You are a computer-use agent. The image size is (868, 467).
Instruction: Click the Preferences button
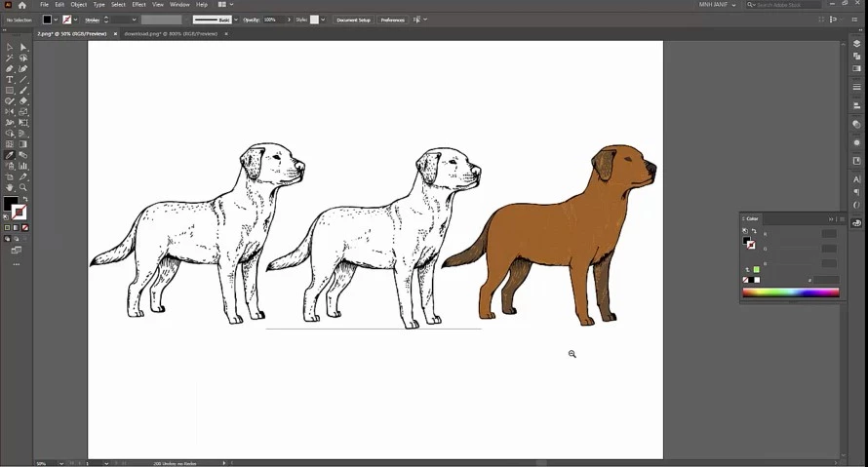[x=392, y=19]
